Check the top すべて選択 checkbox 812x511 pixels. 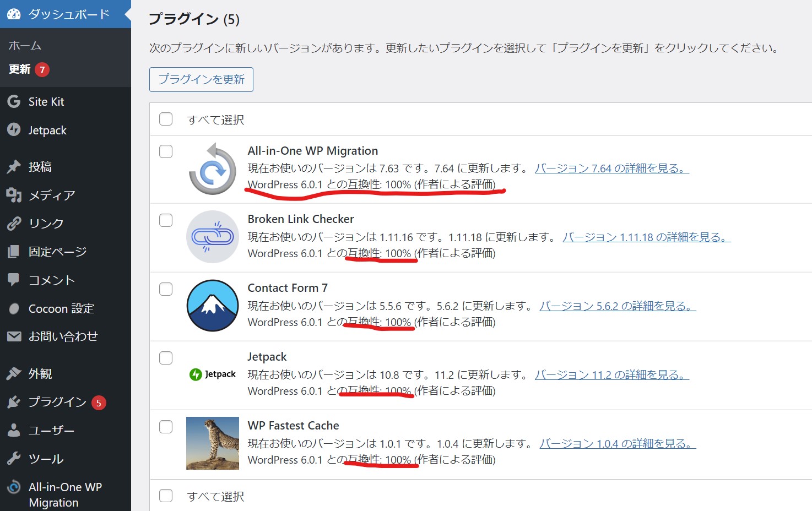point(166,119)
